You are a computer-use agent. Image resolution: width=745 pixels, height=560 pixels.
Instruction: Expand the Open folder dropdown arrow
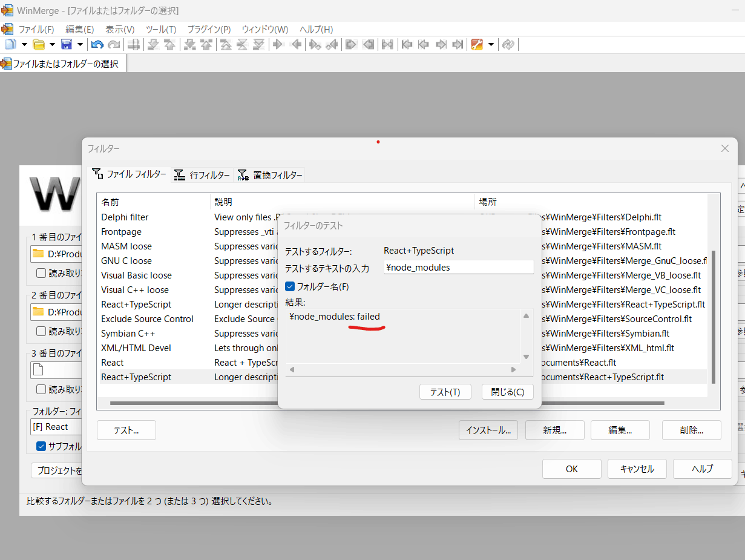click(x=52, y=44)
